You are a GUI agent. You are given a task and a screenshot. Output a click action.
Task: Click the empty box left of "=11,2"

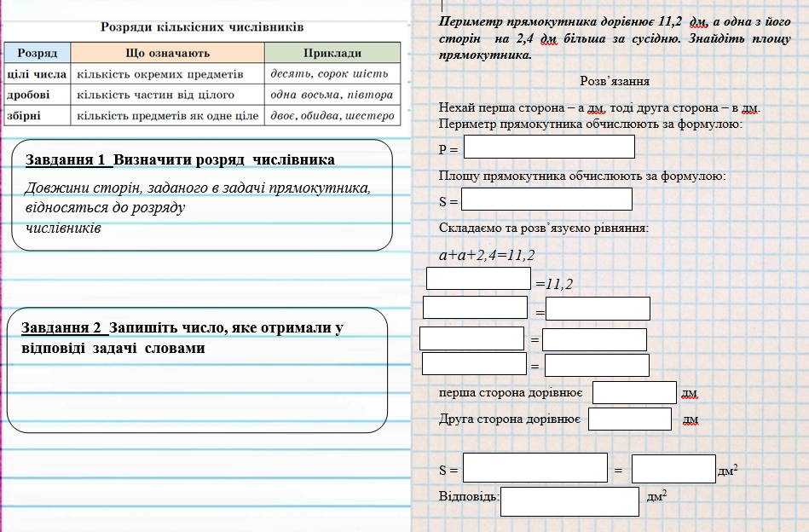(478, 278)
